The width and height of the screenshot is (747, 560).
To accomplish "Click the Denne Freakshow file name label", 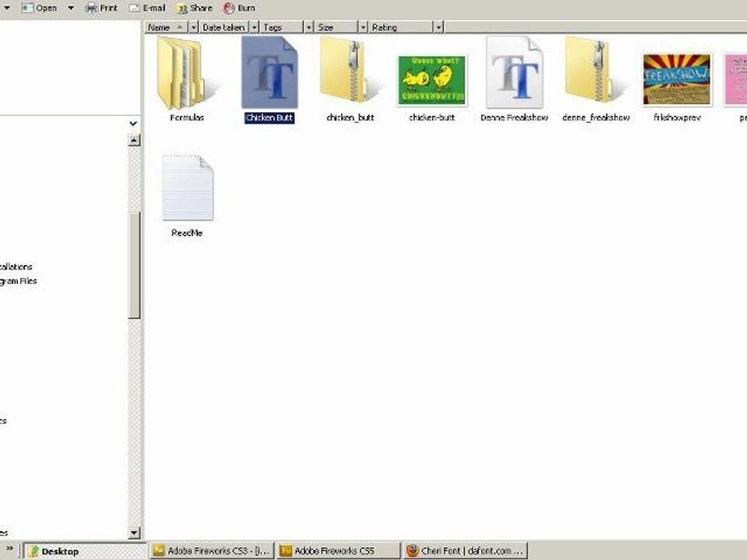I will 514,117.
